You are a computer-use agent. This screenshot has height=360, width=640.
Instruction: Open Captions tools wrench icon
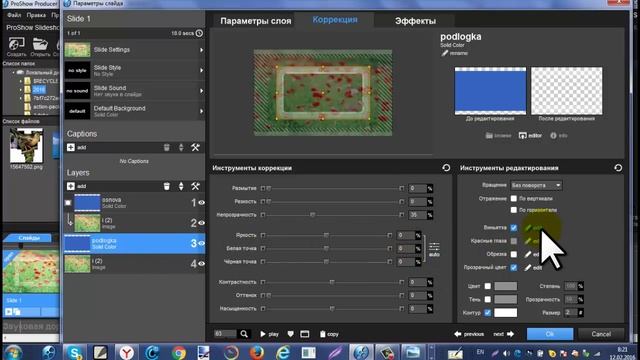point(196,147)
